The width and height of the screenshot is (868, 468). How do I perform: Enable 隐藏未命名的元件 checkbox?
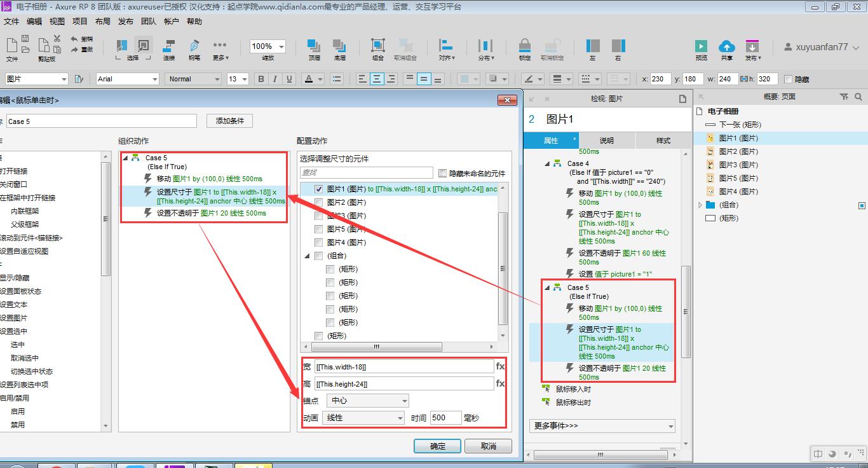pyautogui.click(x=443, y=173)
